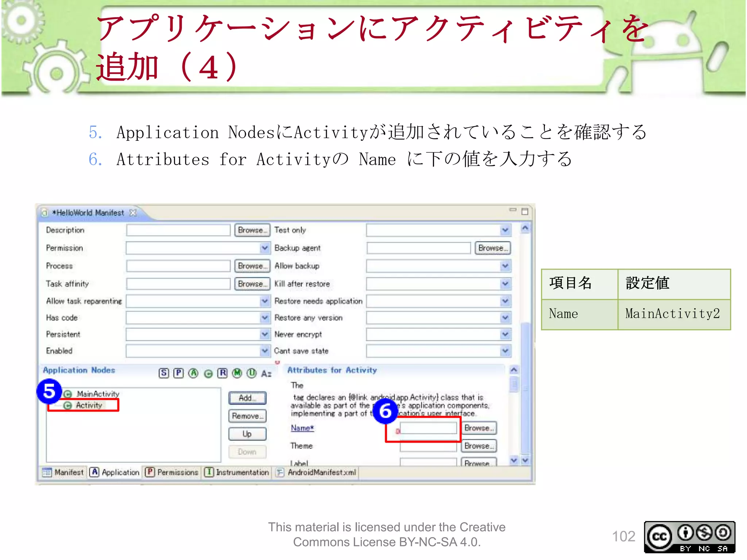747x560 pixels.
Task: Click the Attributes panel scroll up arrow
Action: (514, 370)
